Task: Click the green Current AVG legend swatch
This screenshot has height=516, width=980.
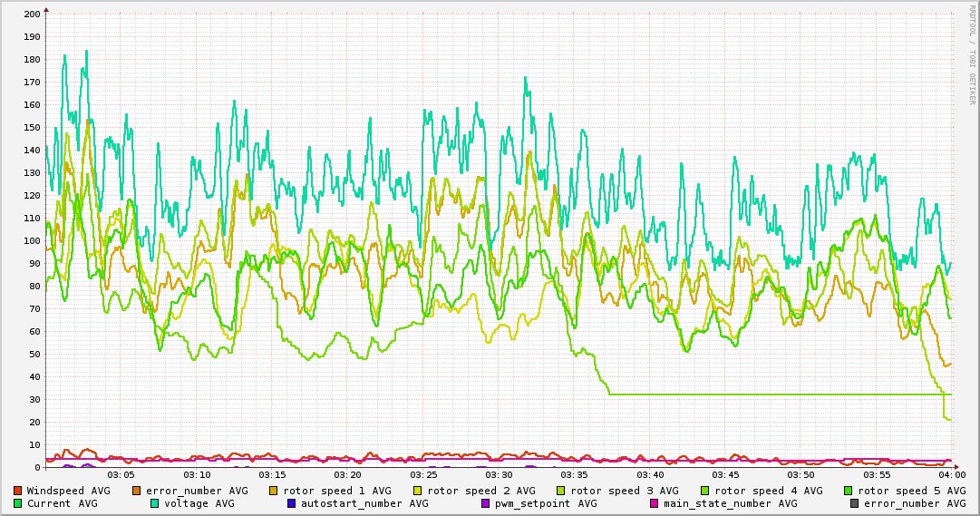Action: pyautogui.click(x=17, y=503)
